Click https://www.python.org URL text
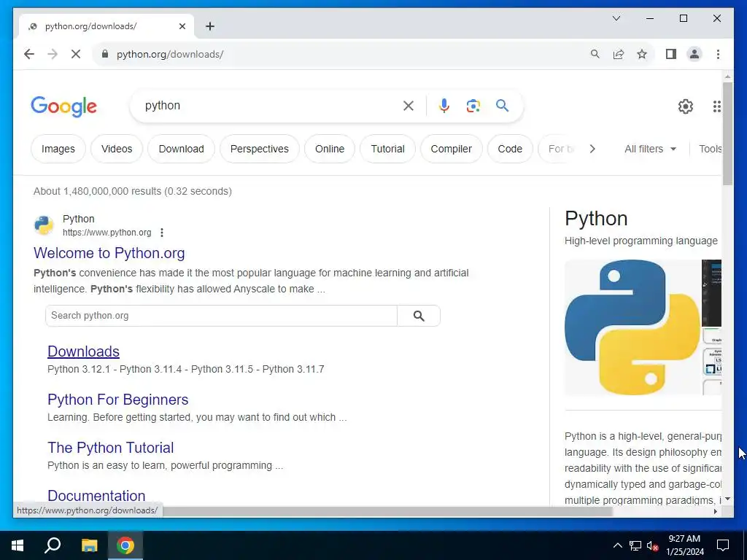747x560 pixels. (x=107, y=233)
